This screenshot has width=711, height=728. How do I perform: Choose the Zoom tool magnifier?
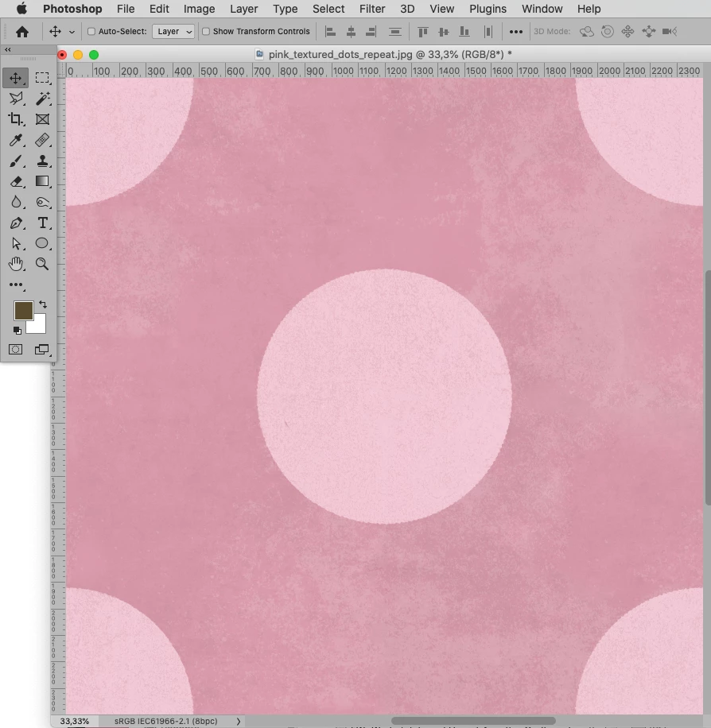[42, 264]
